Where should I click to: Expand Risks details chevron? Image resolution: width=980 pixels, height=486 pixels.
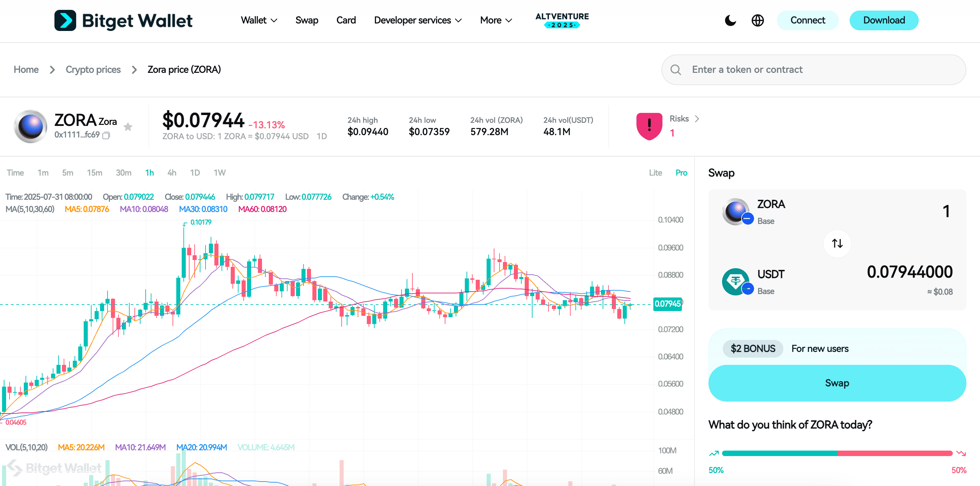(697, 119)
